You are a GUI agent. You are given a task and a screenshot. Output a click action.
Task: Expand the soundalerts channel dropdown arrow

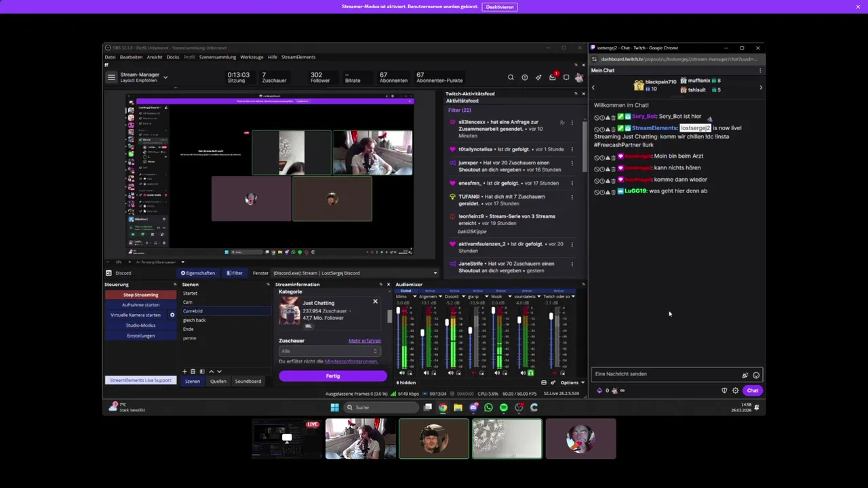[539, 296]
